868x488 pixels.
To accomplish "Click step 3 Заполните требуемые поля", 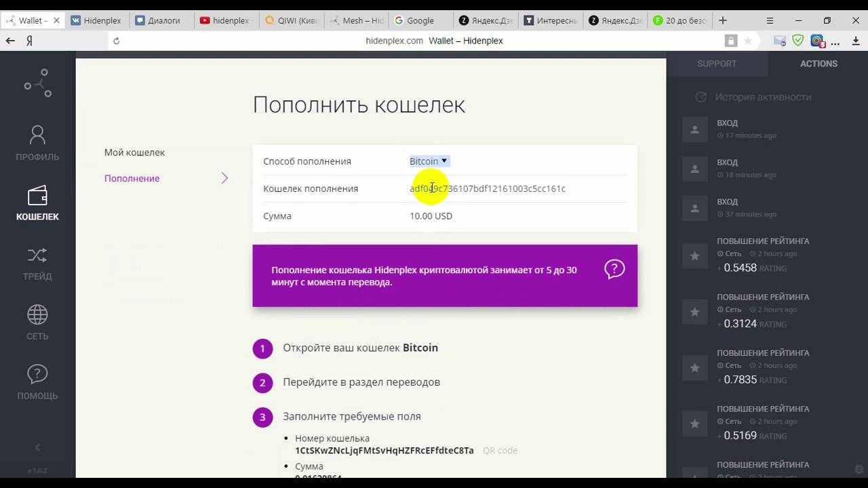I will click(352, 416).
